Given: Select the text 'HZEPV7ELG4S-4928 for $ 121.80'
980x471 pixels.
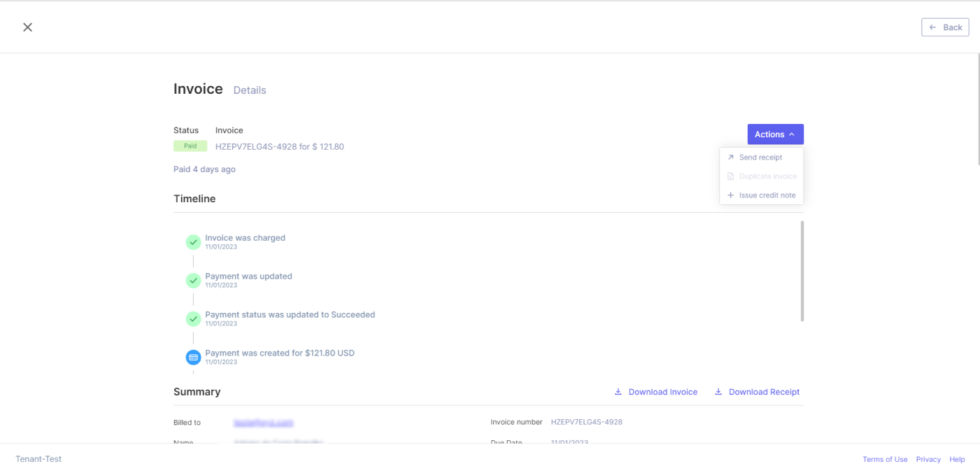Looking at the screenshot, I should [280, 147].
